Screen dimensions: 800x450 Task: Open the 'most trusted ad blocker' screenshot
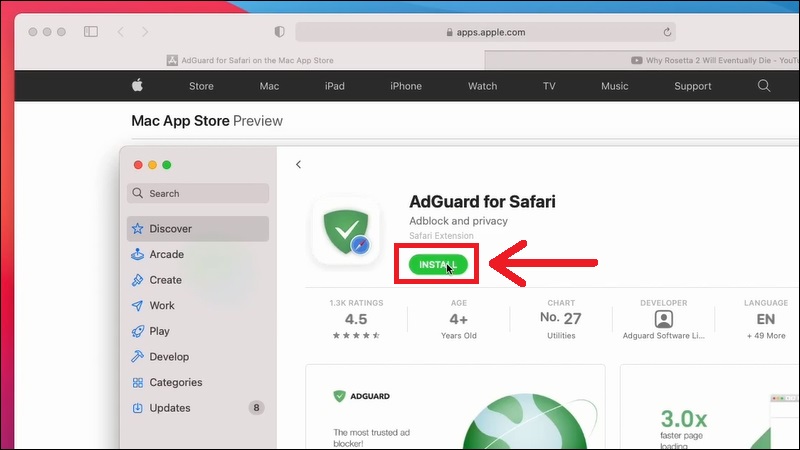(455, 407)
